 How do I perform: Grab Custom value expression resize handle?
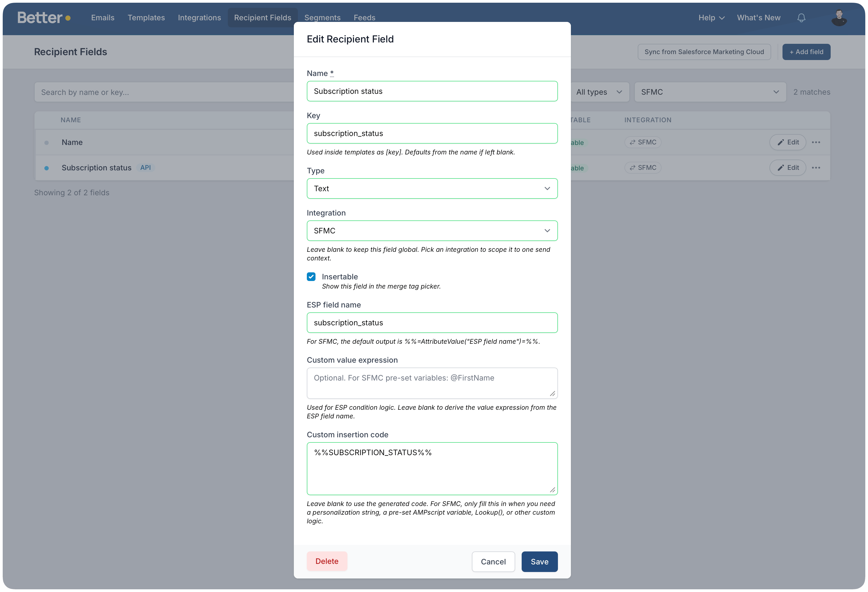click(553, 393)
